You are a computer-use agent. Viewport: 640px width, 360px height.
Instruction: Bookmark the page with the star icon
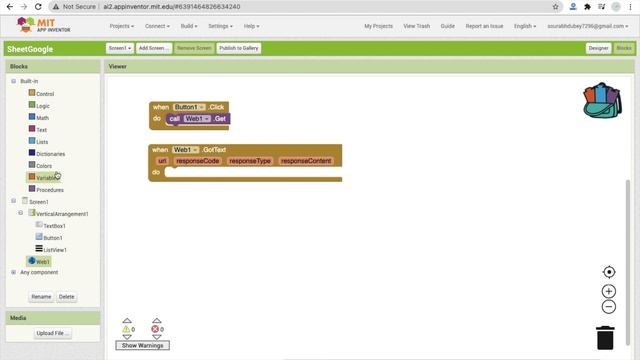click(556, 7)
